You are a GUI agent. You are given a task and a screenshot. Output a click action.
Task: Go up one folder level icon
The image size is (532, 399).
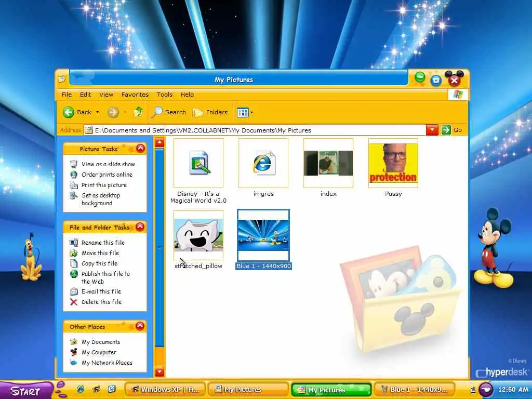pos(138,112)
